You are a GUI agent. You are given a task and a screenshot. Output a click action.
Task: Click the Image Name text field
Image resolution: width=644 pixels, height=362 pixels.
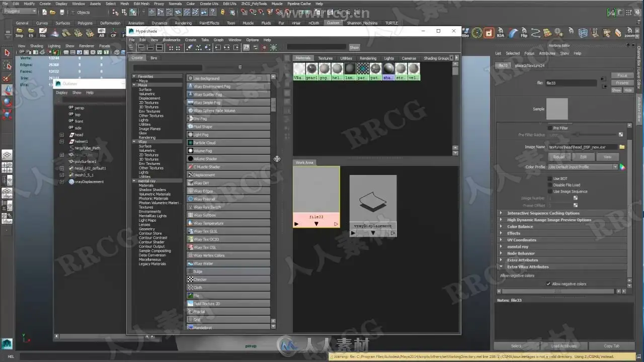click(x=583, y=147)
